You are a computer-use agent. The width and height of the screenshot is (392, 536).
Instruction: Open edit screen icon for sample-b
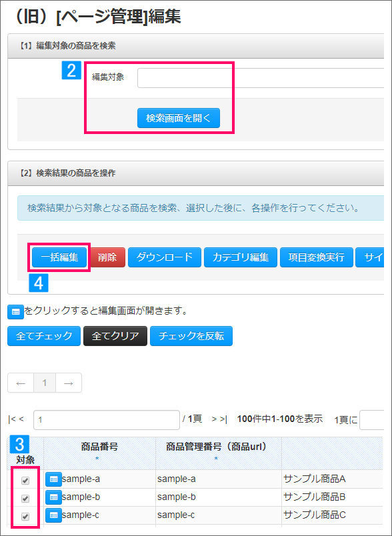click(53, 497)
